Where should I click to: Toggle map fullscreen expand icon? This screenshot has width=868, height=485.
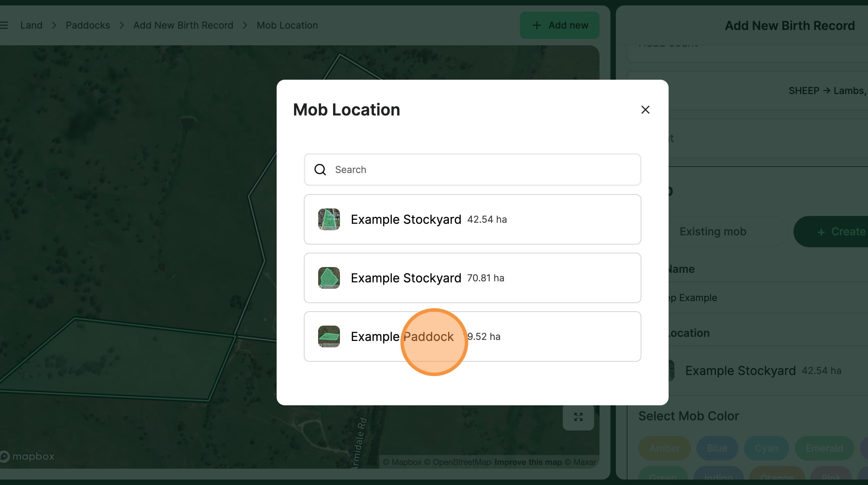[578, 417]
